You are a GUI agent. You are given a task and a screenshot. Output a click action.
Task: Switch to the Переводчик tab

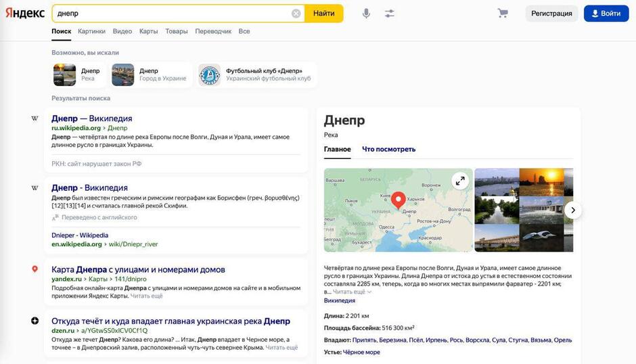213,31
